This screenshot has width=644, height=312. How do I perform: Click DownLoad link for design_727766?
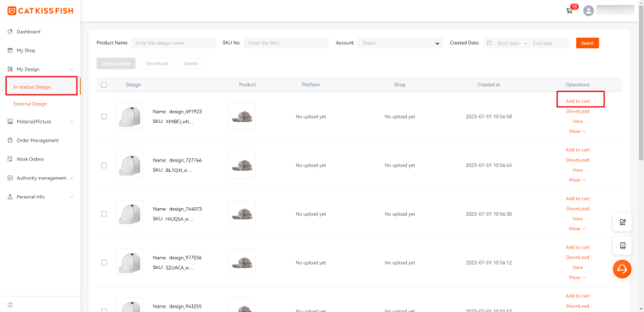578,160
